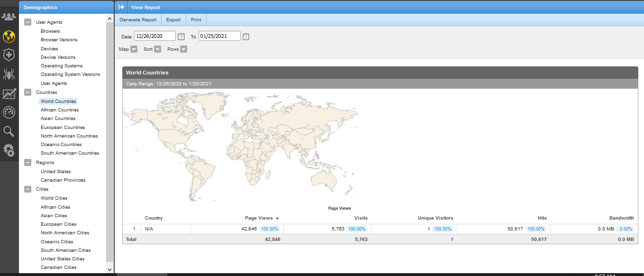This screenshot has height=276, width=644.
Task: Open the start date calendar picker
Action: pos(181,37)
